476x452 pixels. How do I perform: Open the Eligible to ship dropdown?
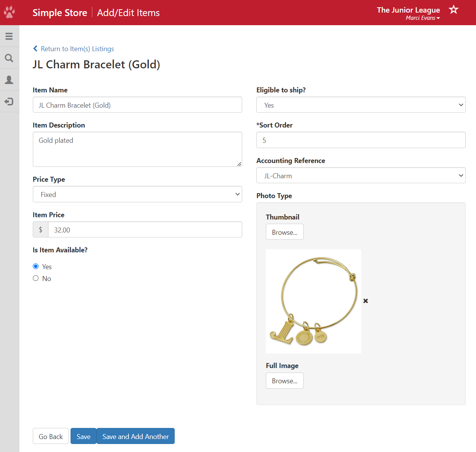361,105
